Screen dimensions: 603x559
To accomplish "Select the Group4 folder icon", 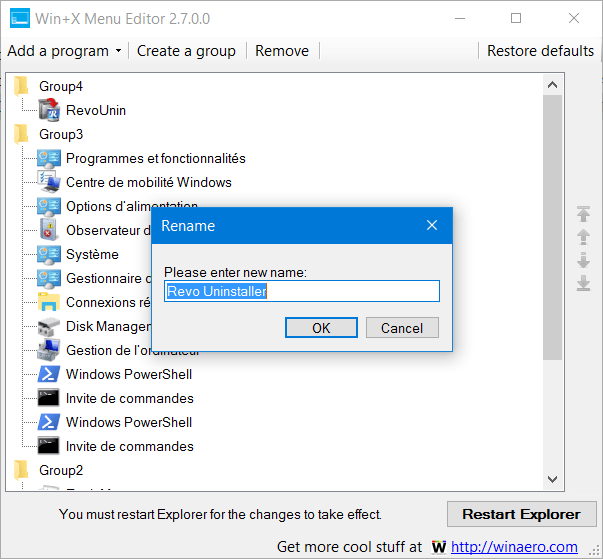I will coord(22,86).
